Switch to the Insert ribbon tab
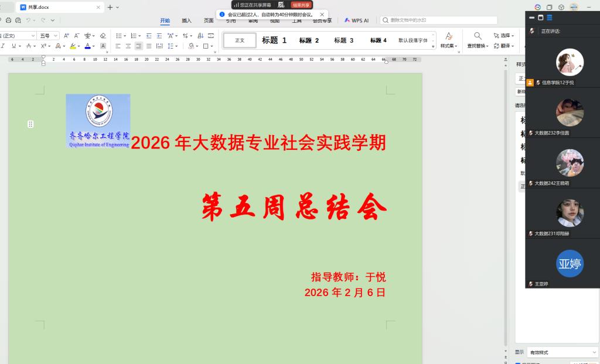The image size is (600, 364). (186, 20)
